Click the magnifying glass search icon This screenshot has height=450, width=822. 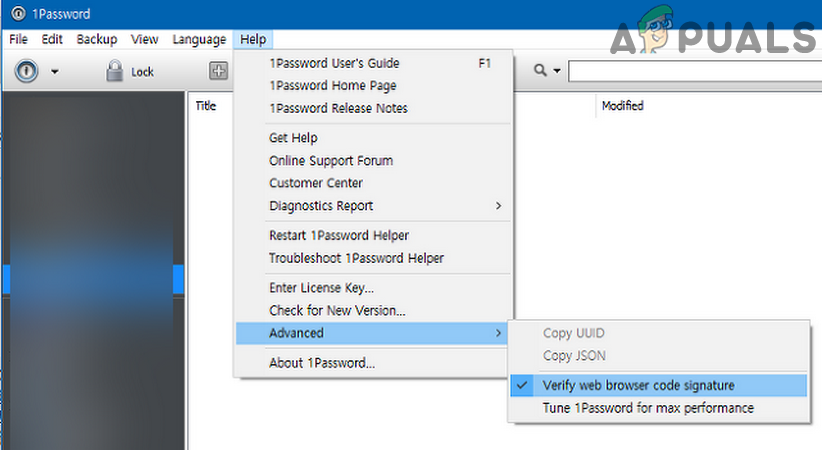click(540, 71)
